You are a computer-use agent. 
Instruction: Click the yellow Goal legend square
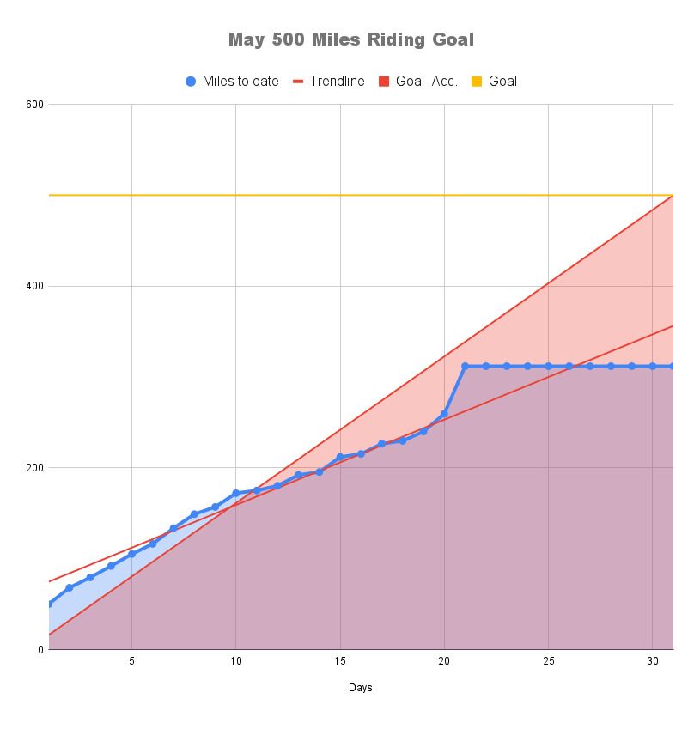pos(477,82)
